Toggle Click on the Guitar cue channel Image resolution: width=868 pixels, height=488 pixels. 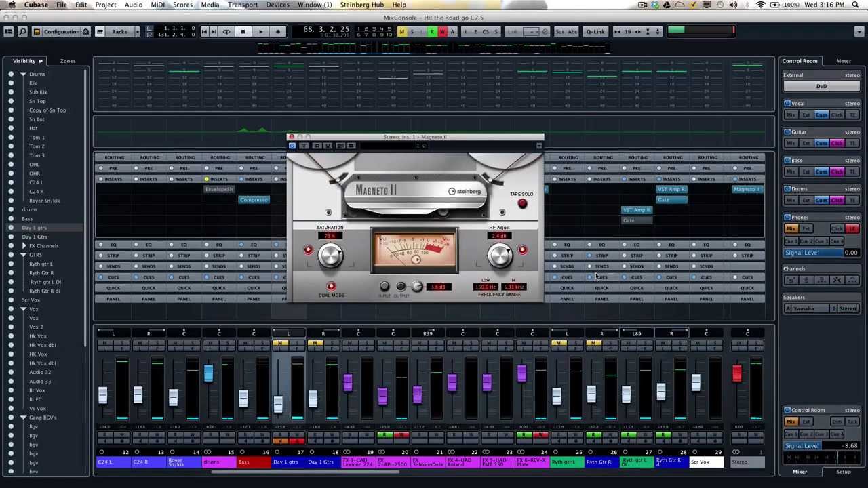[837, 144]
